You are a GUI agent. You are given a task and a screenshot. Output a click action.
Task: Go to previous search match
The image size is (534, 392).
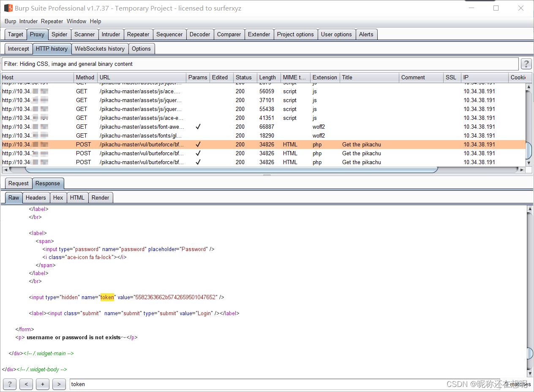point(26,384)
